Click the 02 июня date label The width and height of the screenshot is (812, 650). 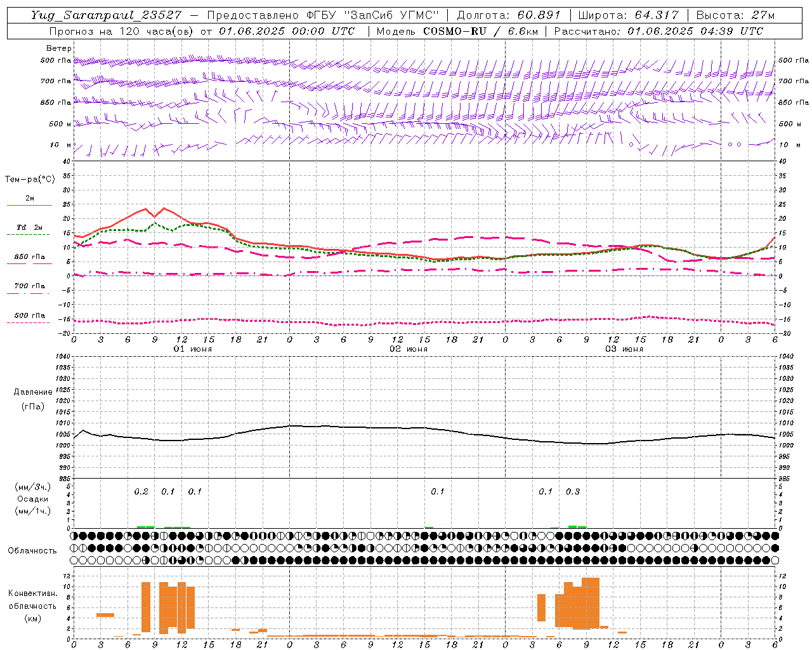tap(409, 349)
